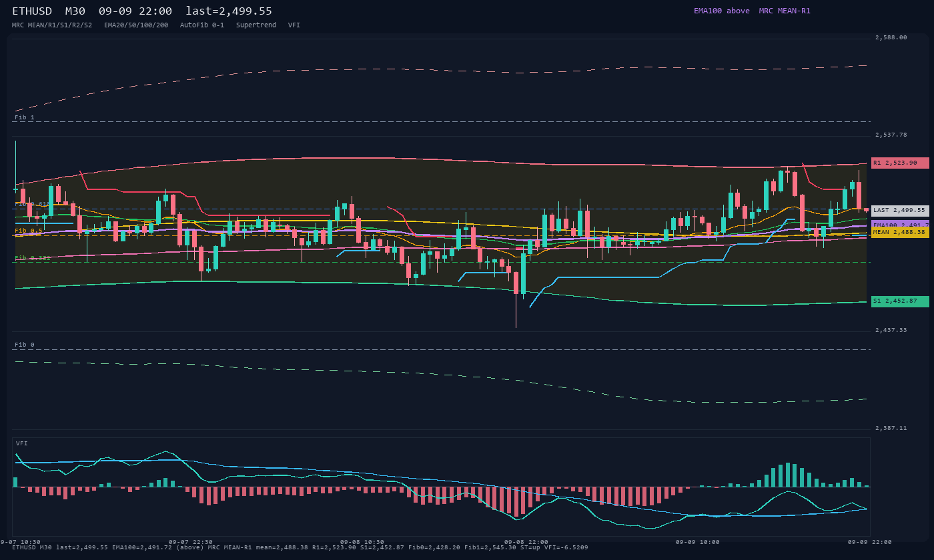Click the yellow MEAN 2,488.38 price tag

point(900,232)
